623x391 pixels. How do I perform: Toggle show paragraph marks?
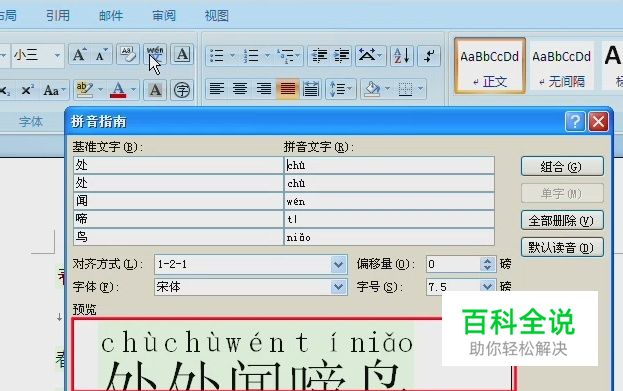[429, 56]
